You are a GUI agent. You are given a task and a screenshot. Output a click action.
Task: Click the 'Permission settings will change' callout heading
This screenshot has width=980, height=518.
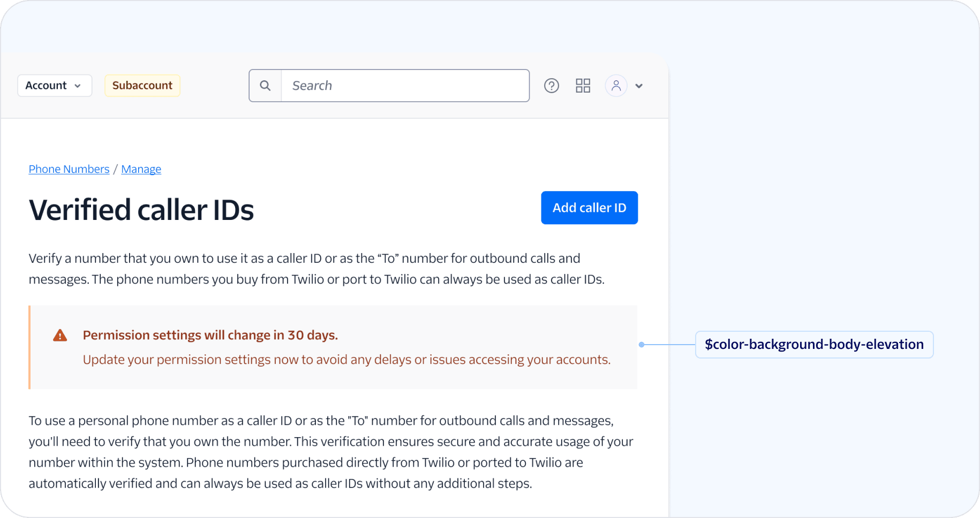(x=210, y=335)
